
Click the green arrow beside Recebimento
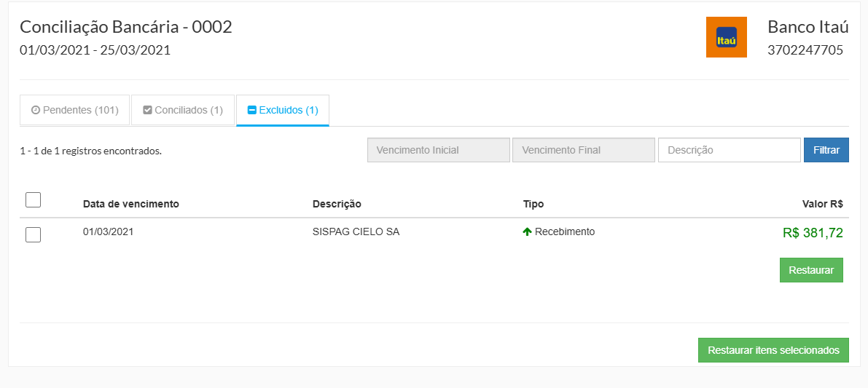(x=528, y=232)
